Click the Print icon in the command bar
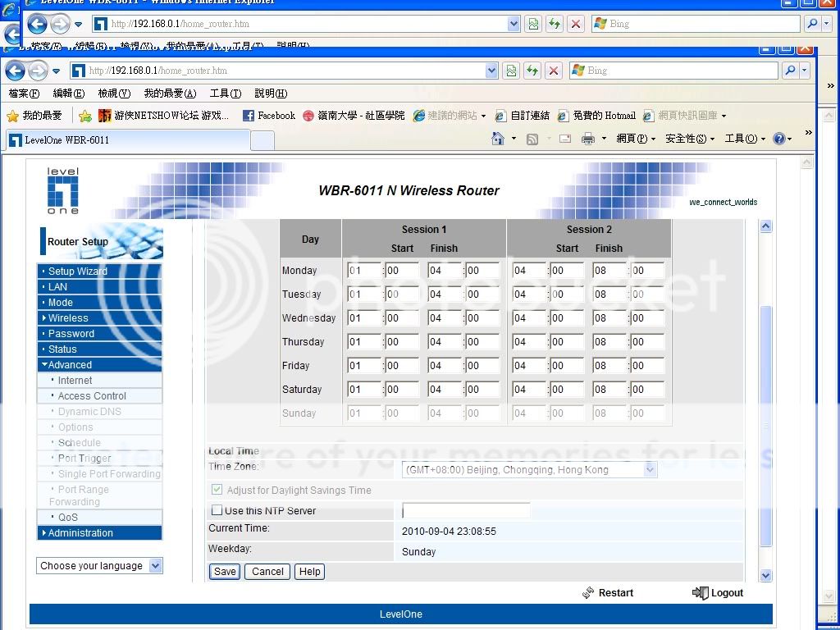840x630 pixels. pos(587,139)
